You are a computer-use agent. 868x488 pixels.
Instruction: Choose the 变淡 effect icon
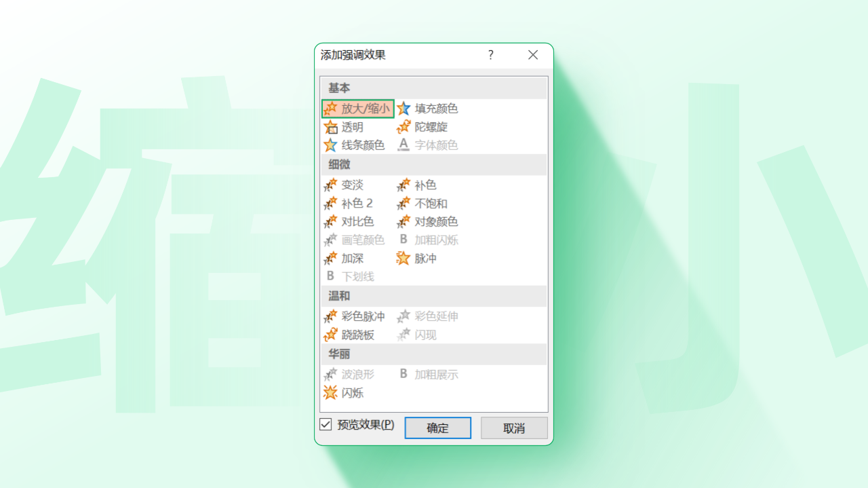[x=330, y=185]
